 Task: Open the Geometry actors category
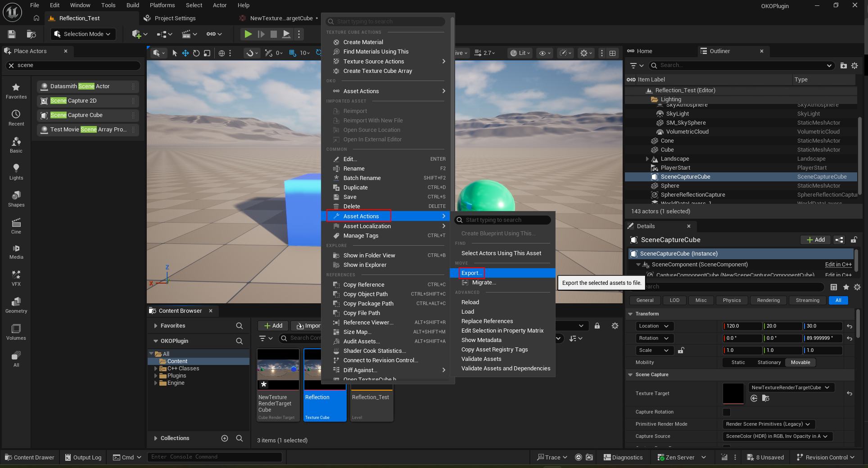click(16, 305)
